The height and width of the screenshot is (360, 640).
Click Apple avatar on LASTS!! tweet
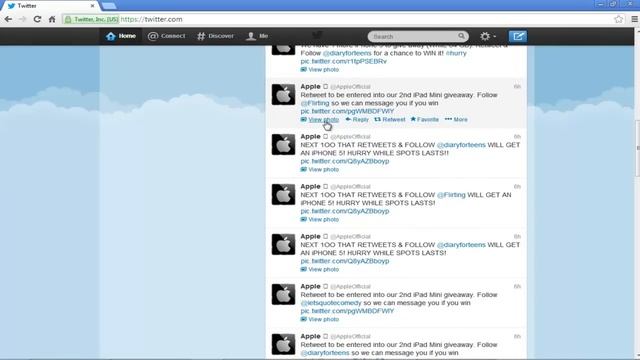(283, 144)
